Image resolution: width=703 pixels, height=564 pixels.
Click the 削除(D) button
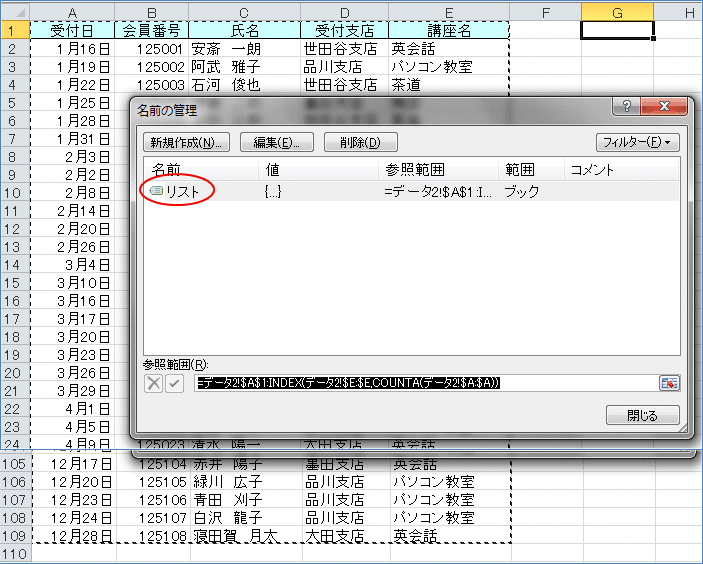360,142
